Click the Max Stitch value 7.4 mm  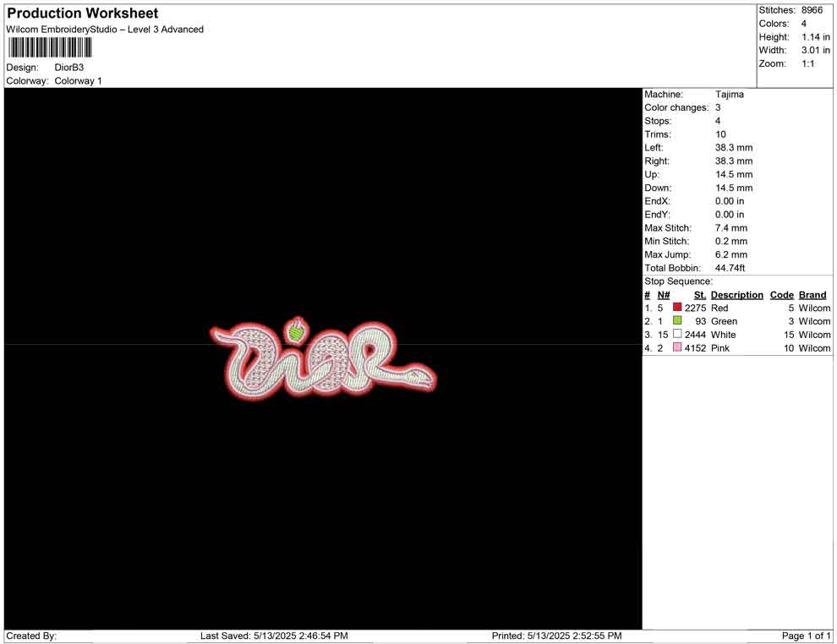coord(731,228)
